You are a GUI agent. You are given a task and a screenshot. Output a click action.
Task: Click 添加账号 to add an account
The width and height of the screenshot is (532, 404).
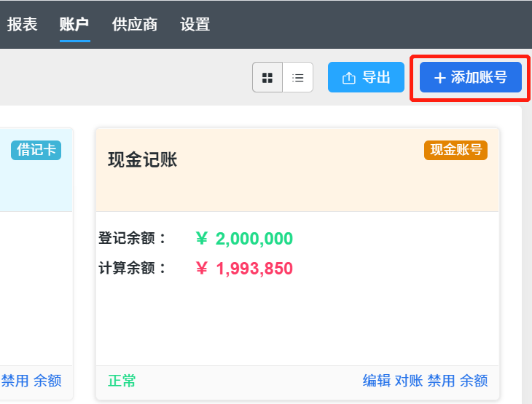coord(471,77)
